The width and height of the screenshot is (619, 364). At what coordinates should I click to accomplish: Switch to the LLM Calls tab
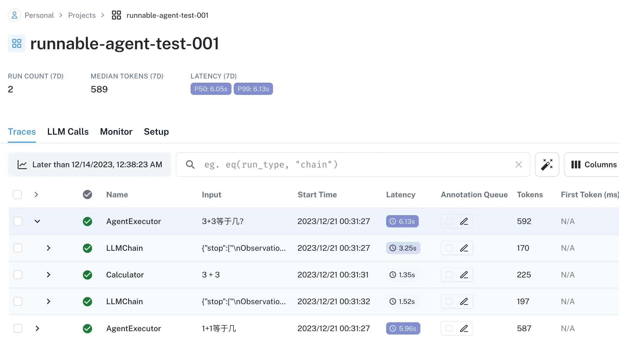pos(68,132)
